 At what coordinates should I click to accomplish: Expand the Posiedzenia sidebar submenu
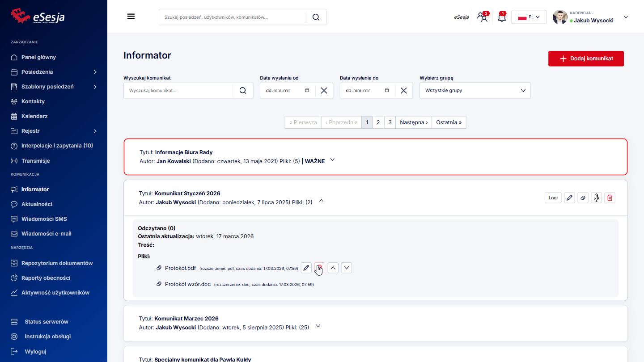pos(95,72)
